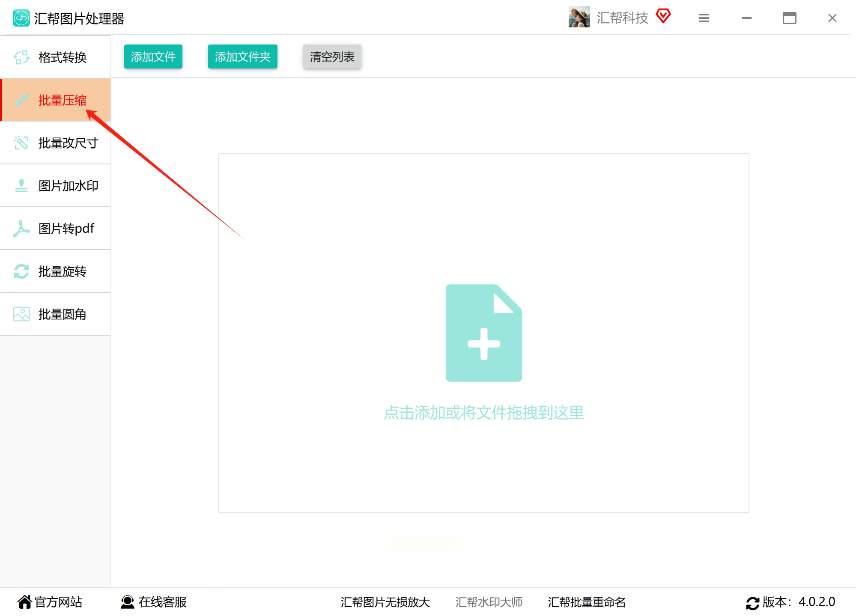Open the hamburger menu in title bar
856x616 pixels.
[704, 18]
